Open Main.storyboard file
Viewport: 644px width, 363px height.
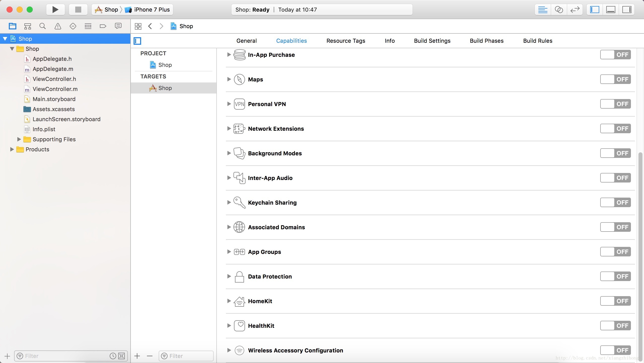tap(54, 99)
